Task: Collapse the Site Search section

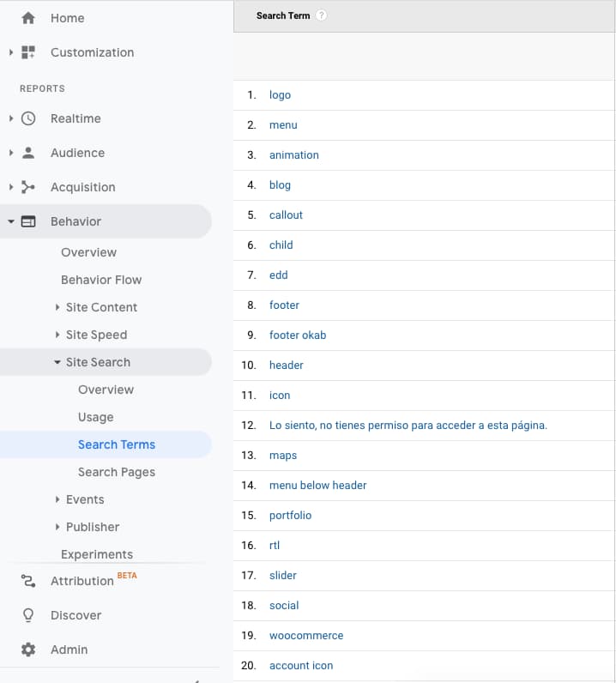Action: [57, 362]
